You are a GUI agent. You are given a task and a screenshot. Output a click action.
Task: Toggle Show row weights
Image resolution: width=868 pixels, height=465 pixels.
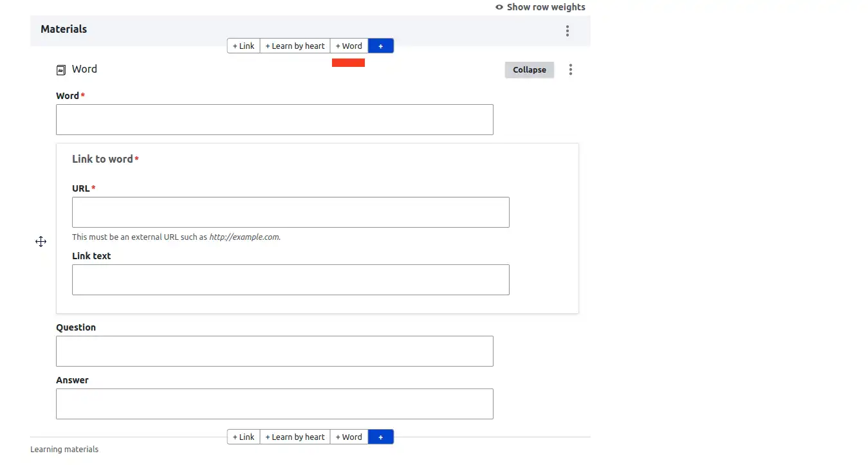[546, 7]
